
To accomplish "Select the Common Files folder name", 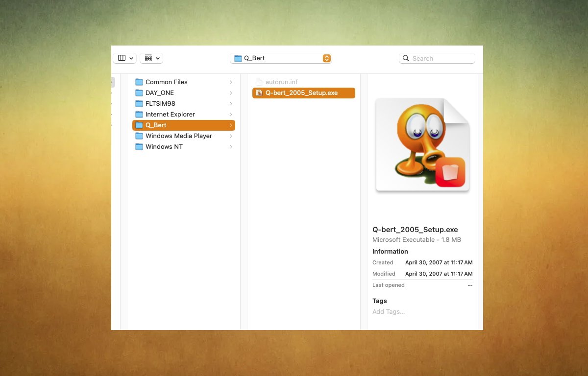I will tap(167, 82).
